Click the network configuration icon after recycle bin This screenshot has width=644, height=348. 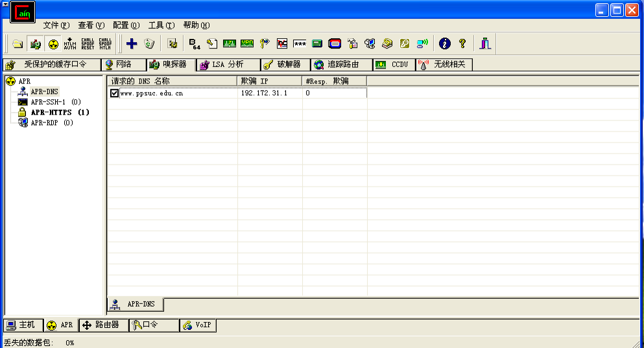pos(173,43)
